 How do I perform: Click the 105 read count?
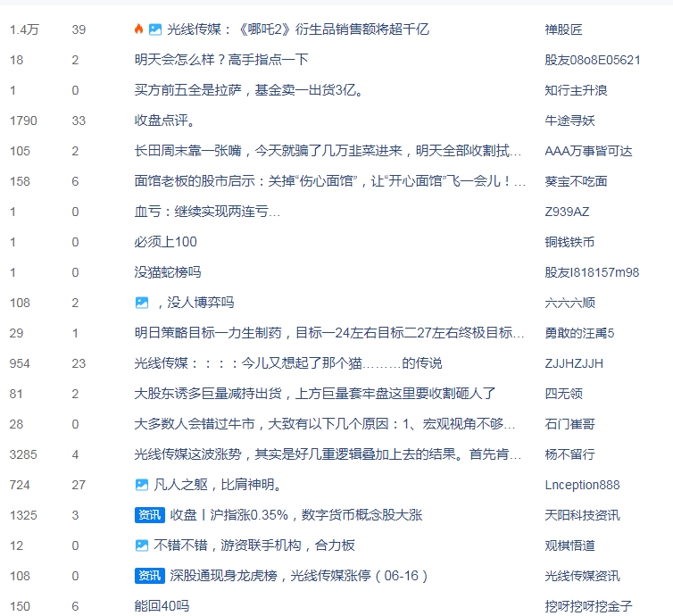20,151
